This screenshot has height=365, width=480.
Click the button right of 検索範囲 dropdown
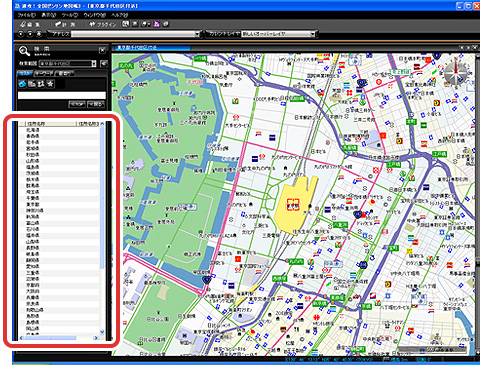pyautogui.click(x=104, y=63)
